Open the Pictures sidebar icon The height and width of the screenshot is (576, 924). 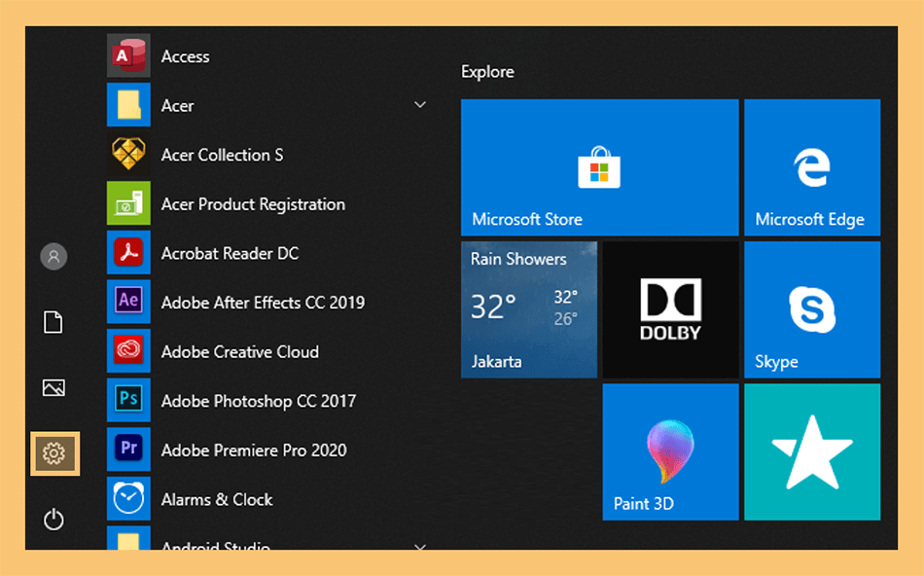(x=53, y=388)
